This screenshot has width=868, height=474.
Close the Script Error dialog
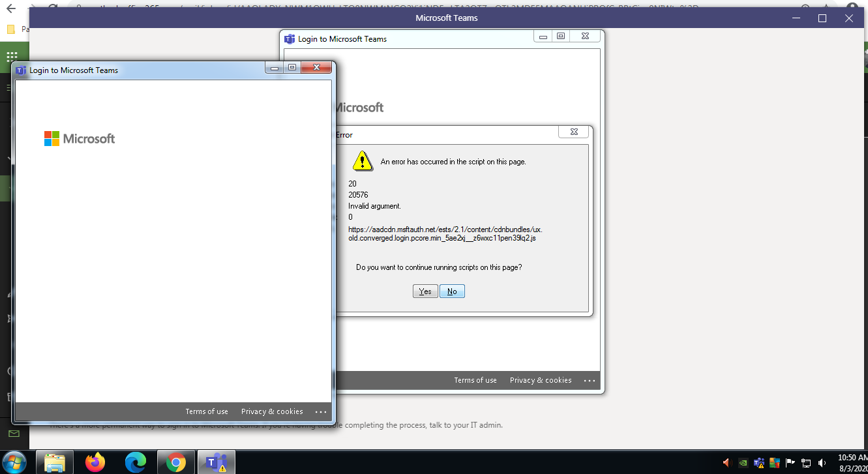pos(573,132)
